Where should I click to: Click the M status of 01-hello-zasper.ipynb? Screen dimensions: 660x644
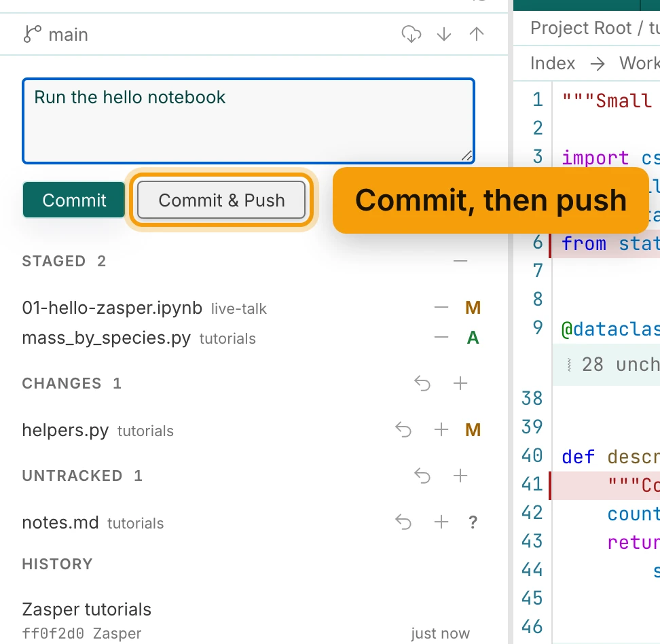point(473,308)
